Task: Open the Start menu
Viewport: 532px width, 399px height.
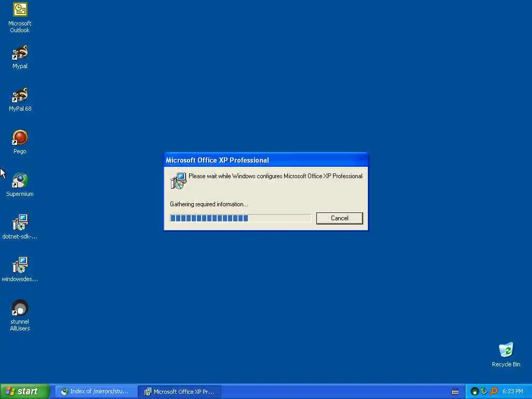Action: pos(25,391)
